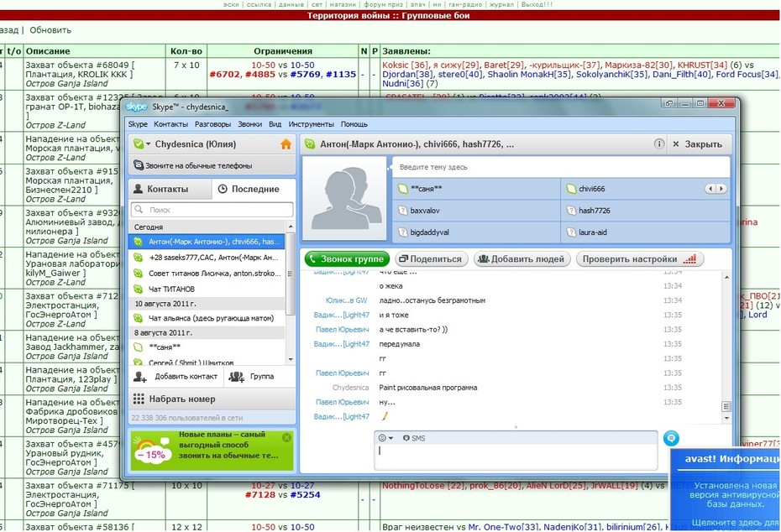Image resolution: width=781 pixels, height=532 pixels.
Task: Click the Paint рисовальная программа chat message
Action: coord(427,387)
